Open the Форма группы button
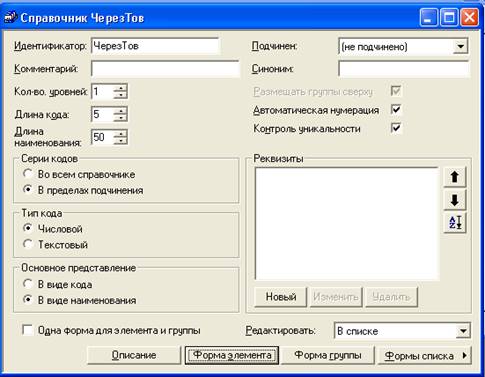 pos(328,355)
